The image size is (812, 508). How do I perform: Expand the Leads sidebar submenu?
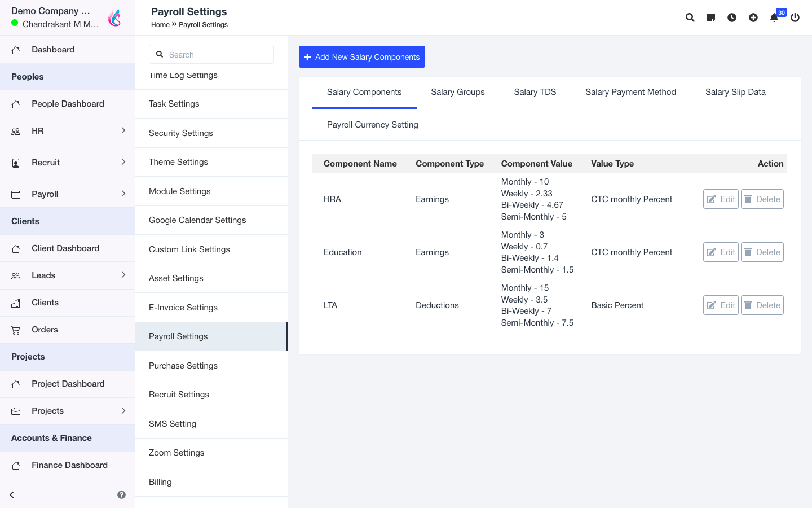coord(123,275)
